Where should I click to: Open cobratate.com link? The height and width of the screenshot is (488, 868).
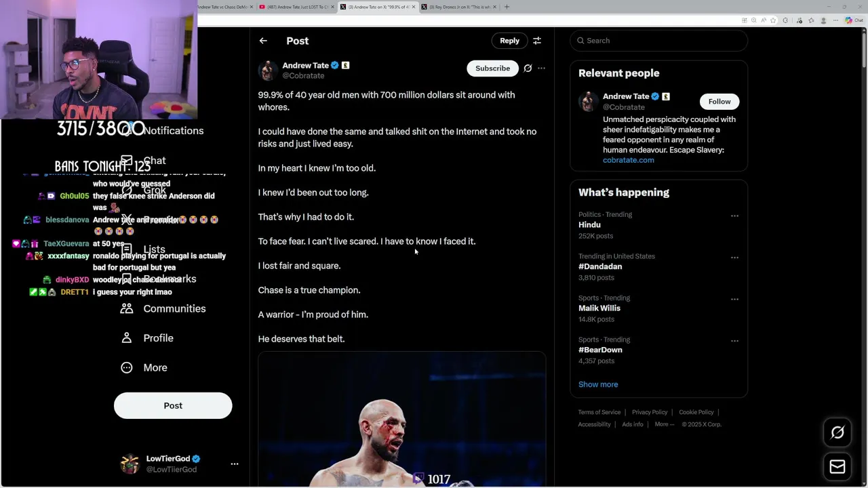[629, 160]
